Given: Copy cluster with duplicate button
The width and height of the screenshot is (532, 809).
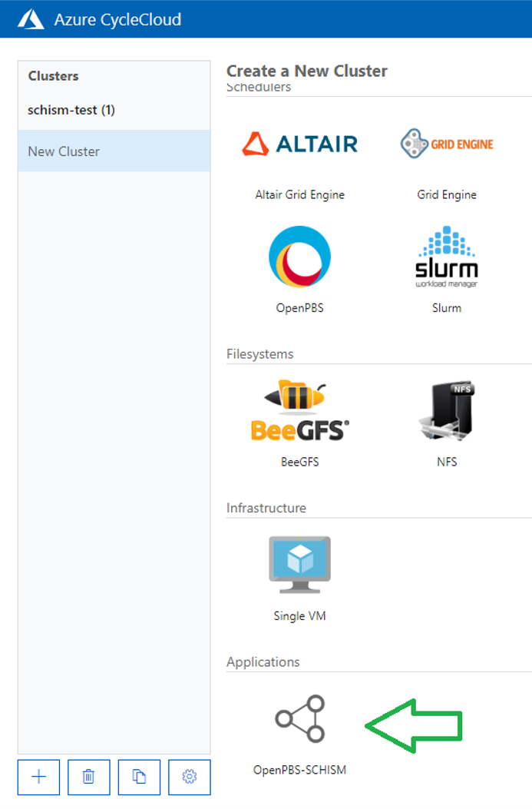Looking at the screenshot, I should [139, 777].
